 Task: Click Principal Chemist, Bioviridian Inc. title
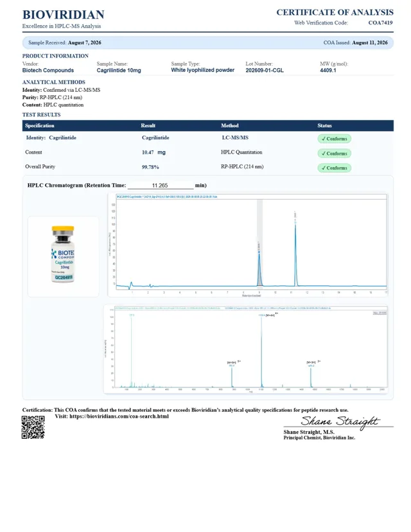tap(319, 438)
